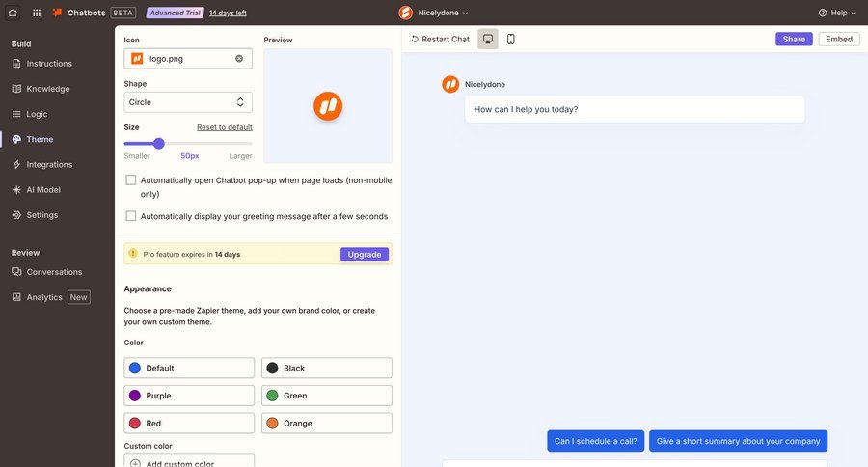Click the Analytics chart icon

point(16,297)
